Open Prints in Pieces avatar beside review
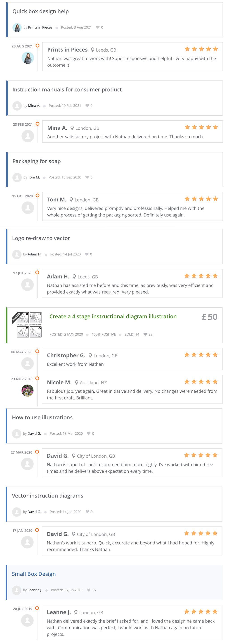The height and width of the screenshot is (644, 229). pyautogui.click(x=28, y=58)
